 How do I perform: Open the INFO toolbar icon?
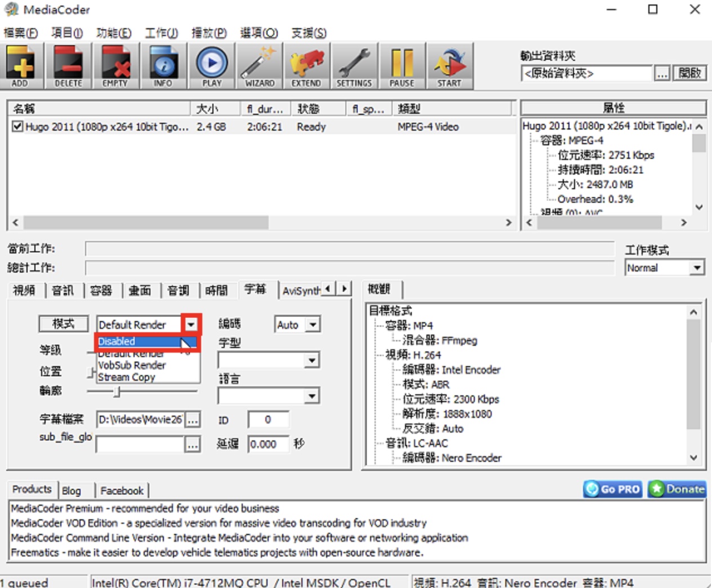tap(163, 66)
